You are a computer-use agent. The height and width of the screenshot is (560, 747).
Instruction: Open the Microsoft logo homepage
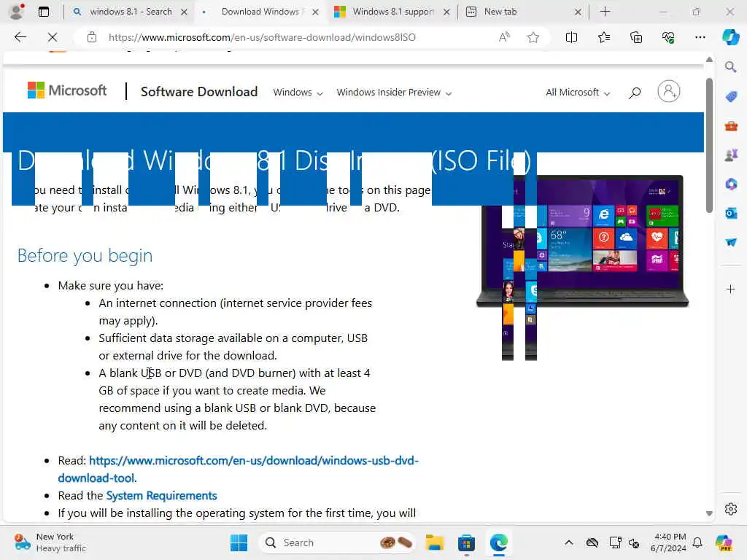(x=67, y=90)
